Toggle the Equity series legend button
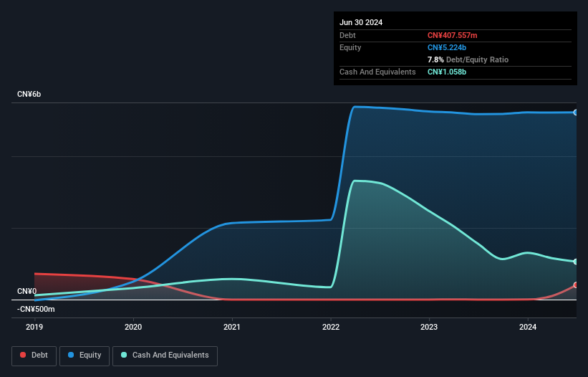This screenshot has height=377, width=588. (85, 355)
